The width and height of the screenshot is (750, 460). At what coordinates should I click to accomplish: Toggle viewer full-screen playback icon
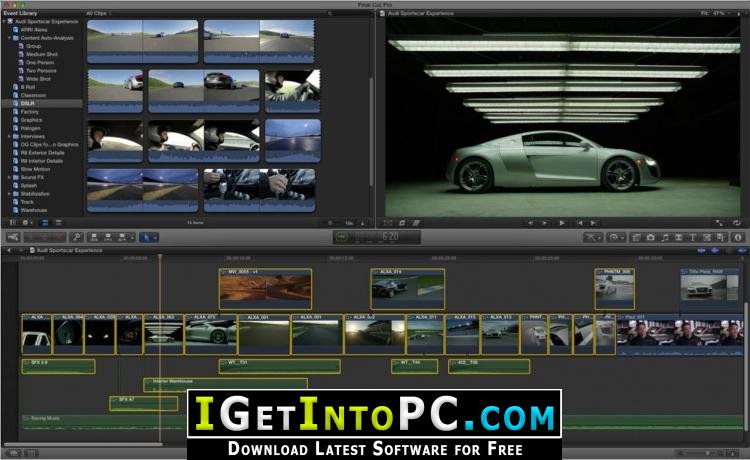tap(720, 223)
